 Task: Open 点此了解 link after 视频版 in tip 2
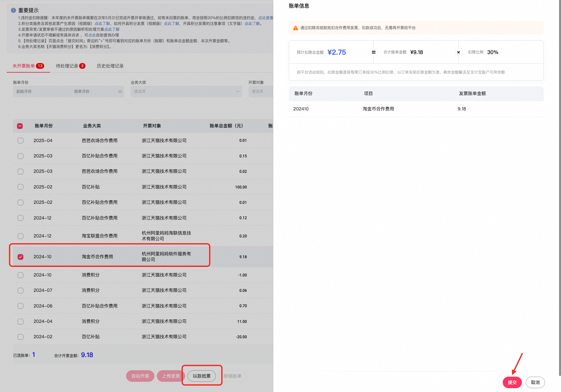102,24
